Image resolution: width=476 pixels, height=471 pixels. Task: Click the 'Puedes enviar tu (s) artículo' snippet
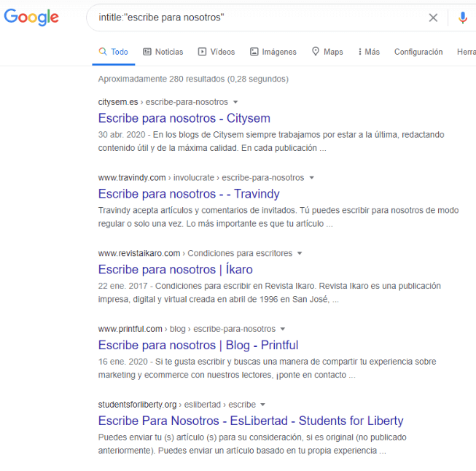252,444
